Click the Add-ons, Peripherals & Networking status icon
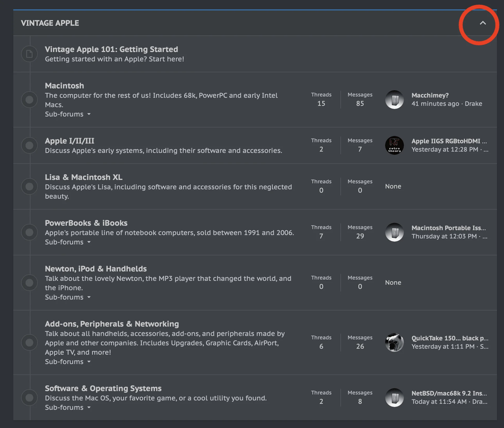 click(29, 342)
